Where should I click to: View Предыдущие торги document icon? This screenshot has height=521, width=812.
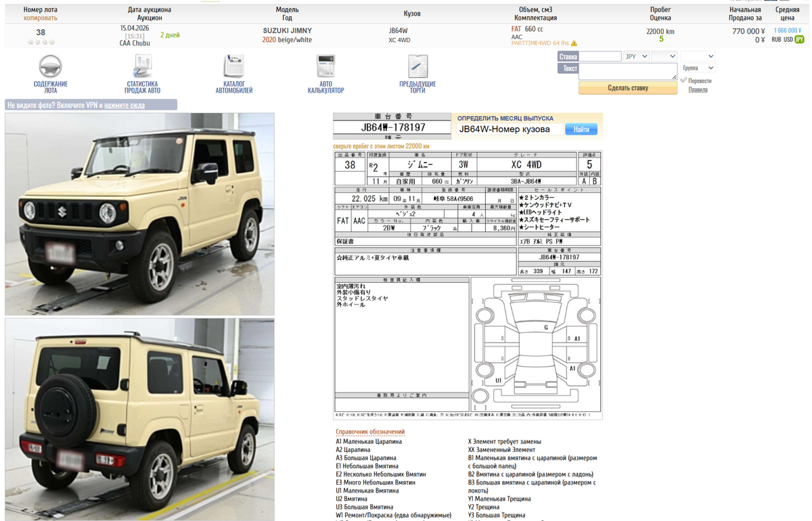tap(418, 66)
